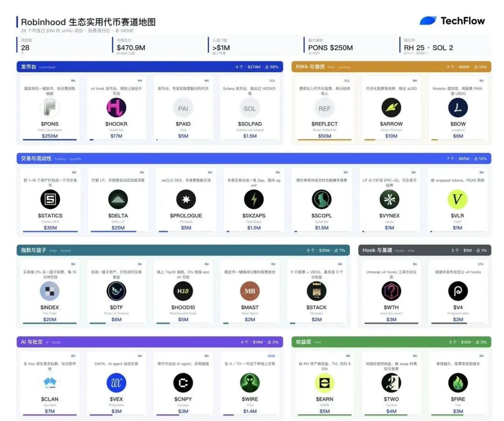
Task: Click the $VYNEX token logo
Action: point(390,199)
